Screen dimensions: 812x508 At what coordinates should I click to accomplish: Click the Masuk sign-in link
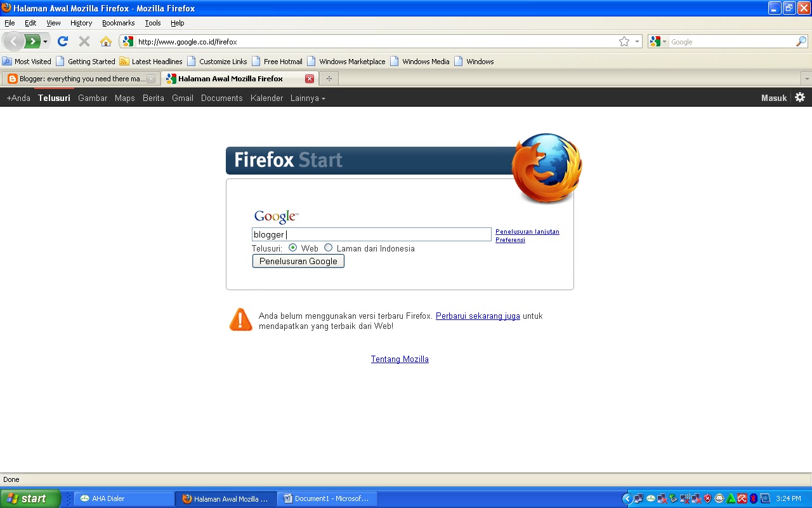pos(774,98)
